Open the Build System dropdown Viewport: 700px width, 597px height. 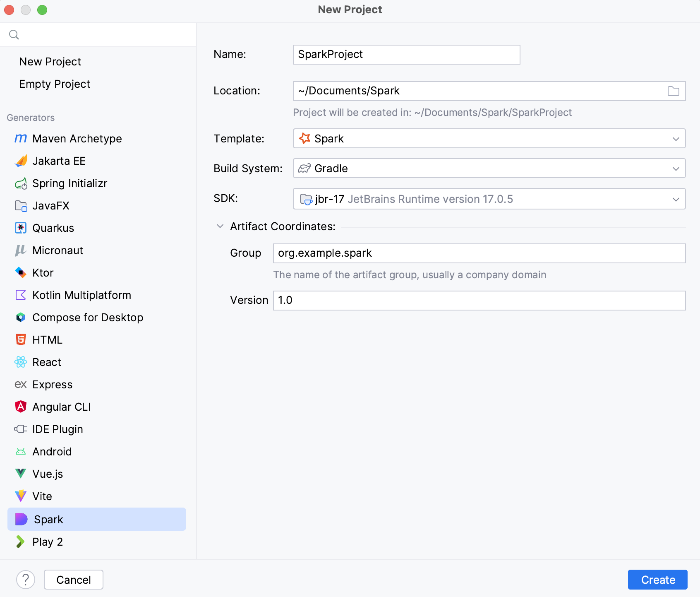(x=489, y=168)
